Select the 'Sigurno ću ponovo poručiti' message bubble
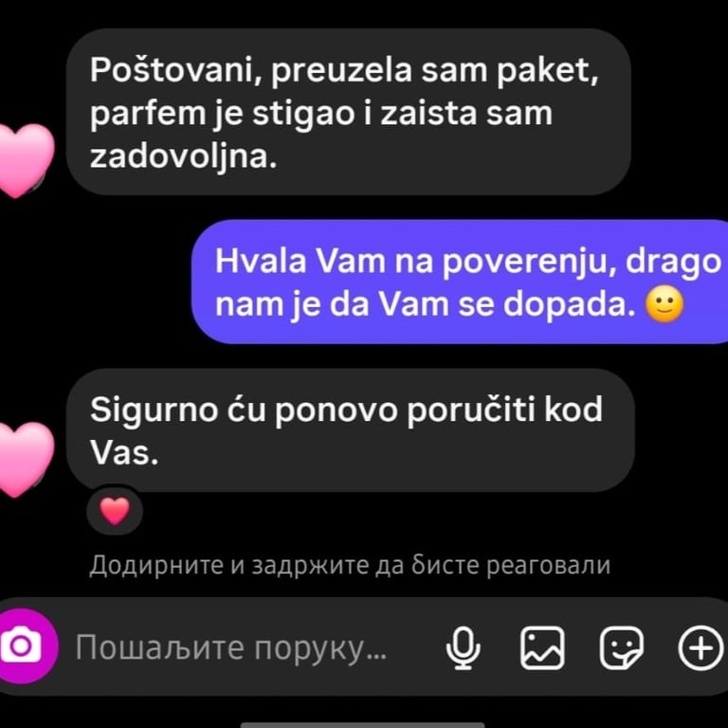Image resolution: width=728 pixels, height=728 pixels. [x=351, y=430]
